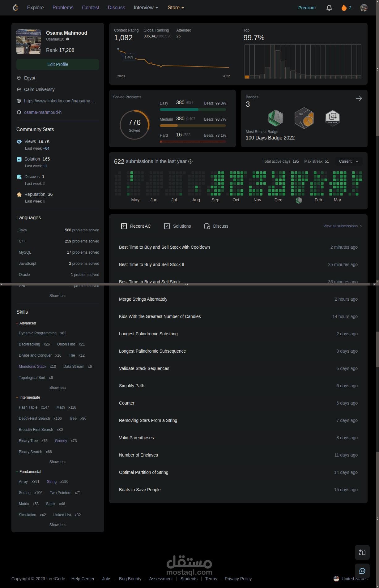
Task: Open Contest in the navbar
Action: pos(90,8)
